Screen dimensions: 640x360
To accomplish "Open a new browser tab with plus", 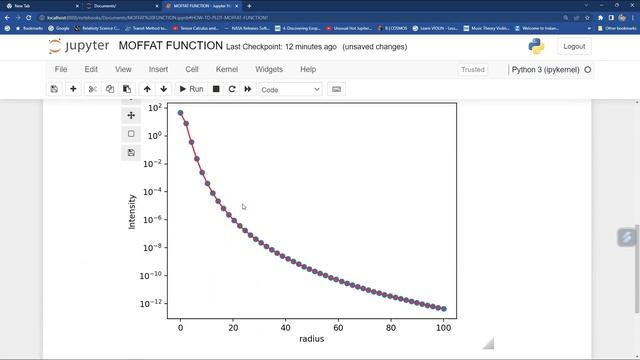I will tap(249, 6).
